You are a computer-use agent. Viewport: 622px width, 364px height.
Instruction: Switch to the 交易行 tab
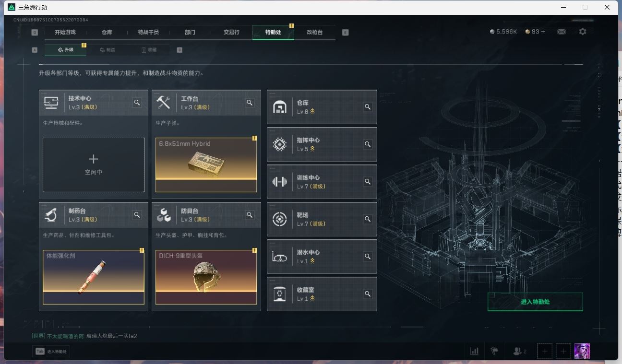click(231, 32)
